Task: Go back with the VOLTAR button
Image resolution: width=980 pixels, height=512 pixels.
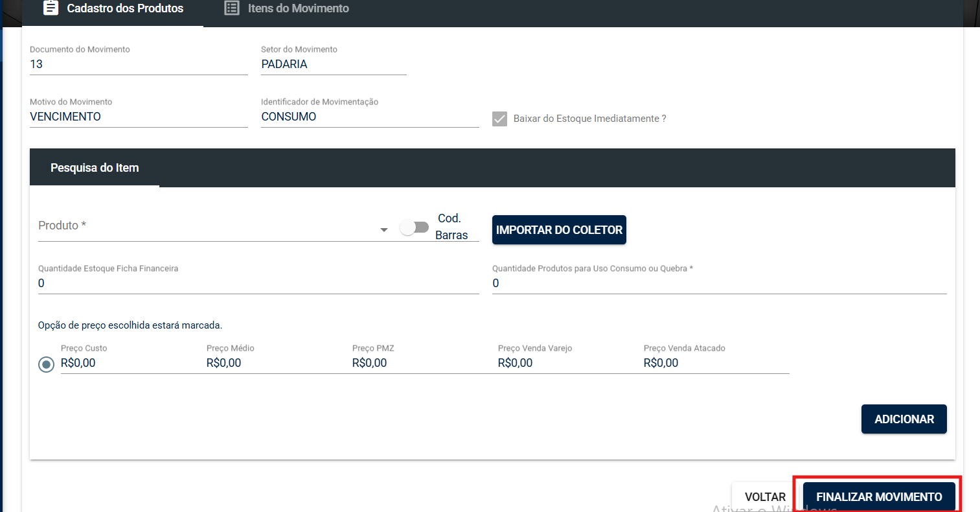Action: (x=765, y=497)
